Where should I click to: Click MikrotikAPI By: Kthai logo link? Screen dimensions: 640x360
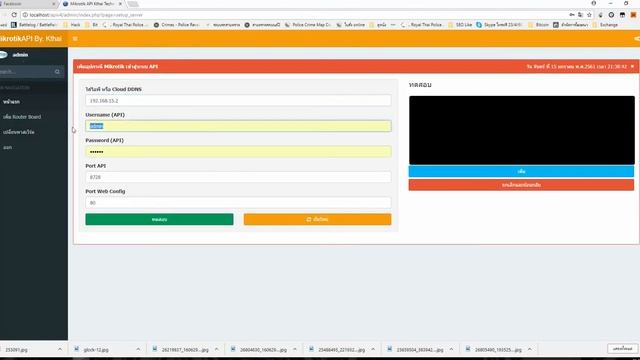tap(31, 39)
